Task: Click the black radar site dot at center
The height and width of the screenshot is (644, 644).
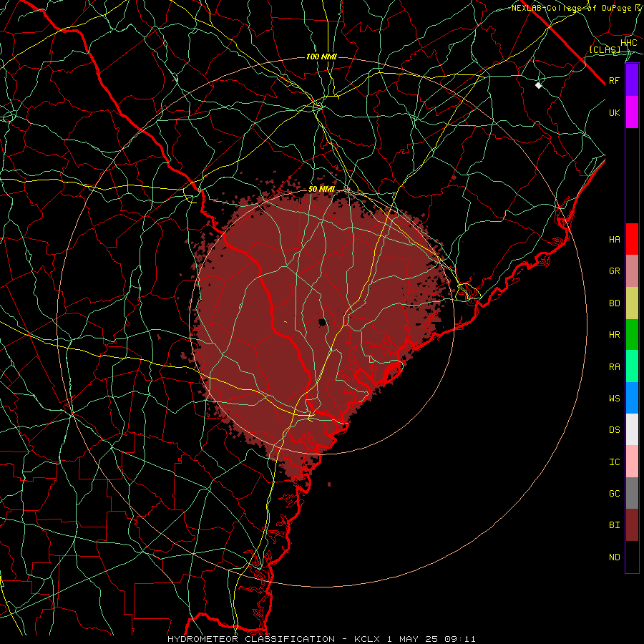Action: [323, 322]
